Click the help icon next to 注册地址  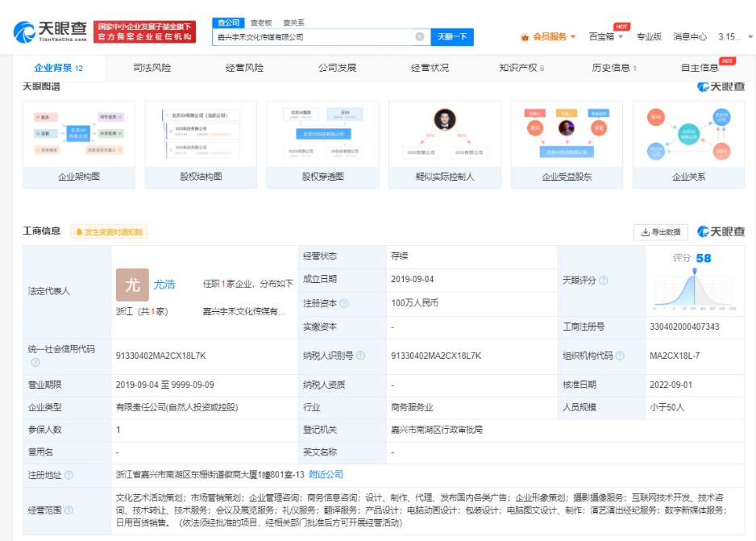click(69, 475)
